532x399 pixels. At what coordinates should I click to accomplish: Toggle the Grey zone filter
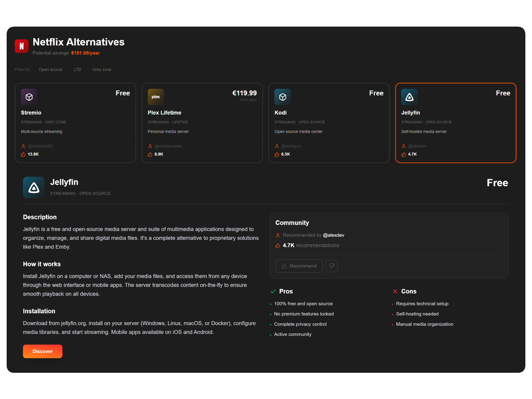click(x=102, y=69)
